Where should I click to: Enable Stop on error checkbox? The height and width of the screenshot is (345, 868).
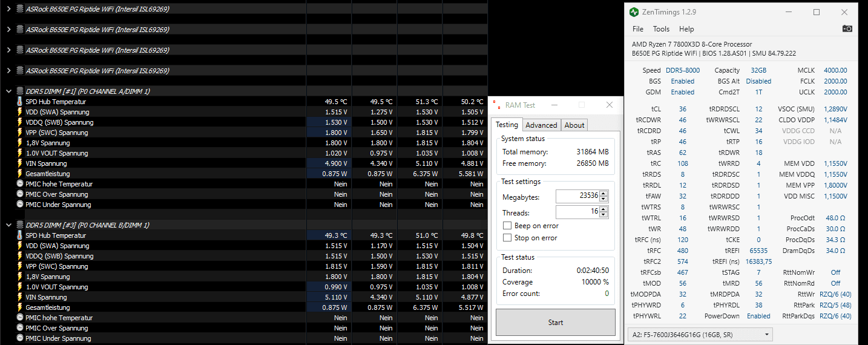[507, 238]
